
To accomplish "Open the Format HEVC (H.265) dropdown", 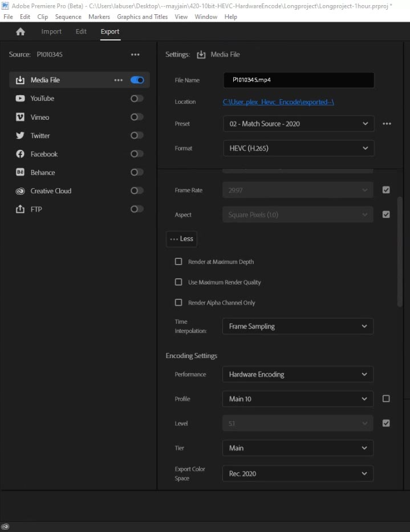I will point(299,148).
